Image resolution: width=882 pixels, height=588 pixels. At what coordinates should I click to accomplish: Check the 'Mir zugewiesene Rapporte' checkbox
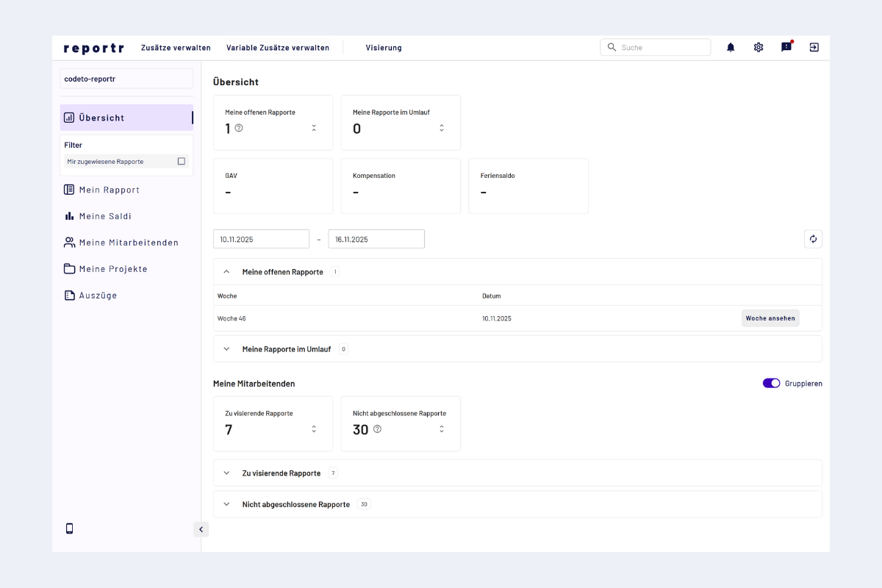click(x=182, y=161)
